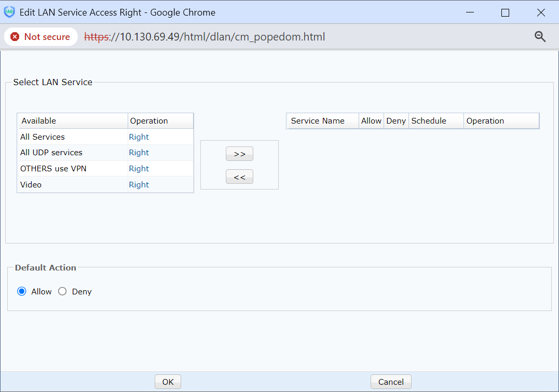
Task: Remove selected service with << button
Action: (x=239, y=177)
